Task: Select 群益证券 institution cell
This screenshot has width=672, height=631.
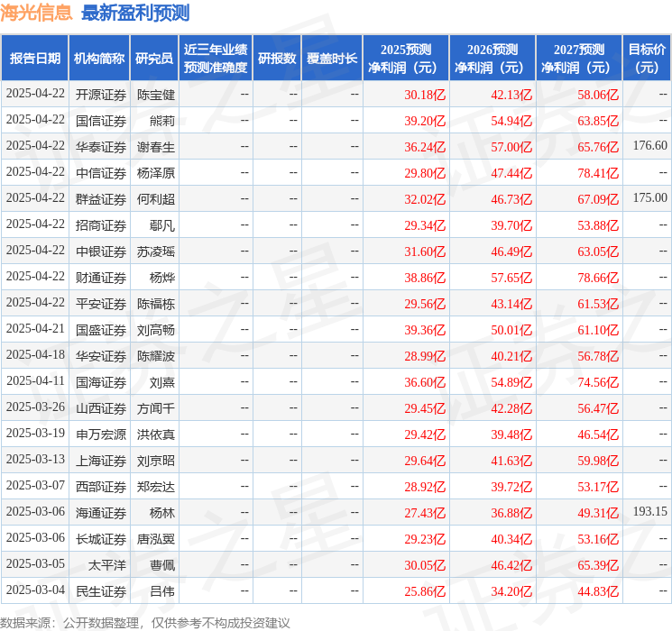Action: click(101, 199)
